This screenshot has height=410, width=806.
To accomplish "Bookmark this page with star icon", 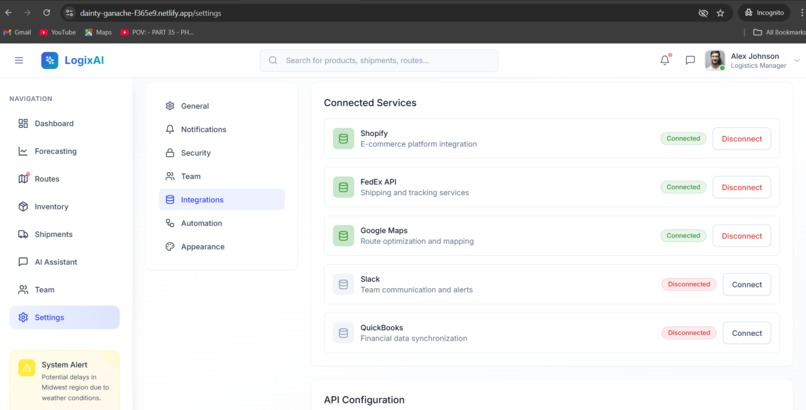I will click(x=721, y=13).
